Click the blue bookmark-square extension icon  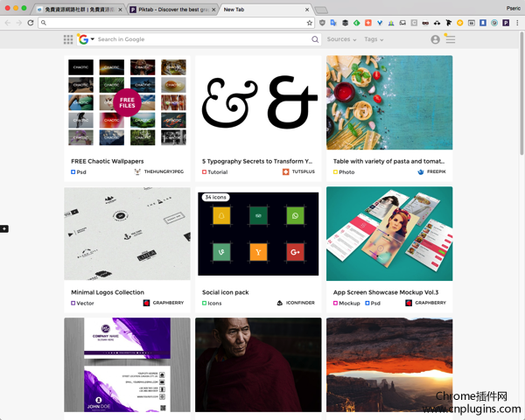[x=483, y=23]
